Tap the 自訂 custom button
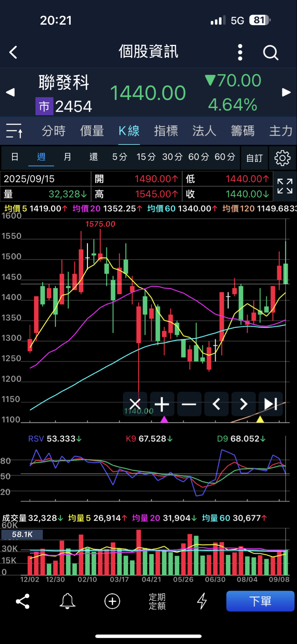Image resolution: width=297 pixels, height=644 pixels. click(254, 158)
